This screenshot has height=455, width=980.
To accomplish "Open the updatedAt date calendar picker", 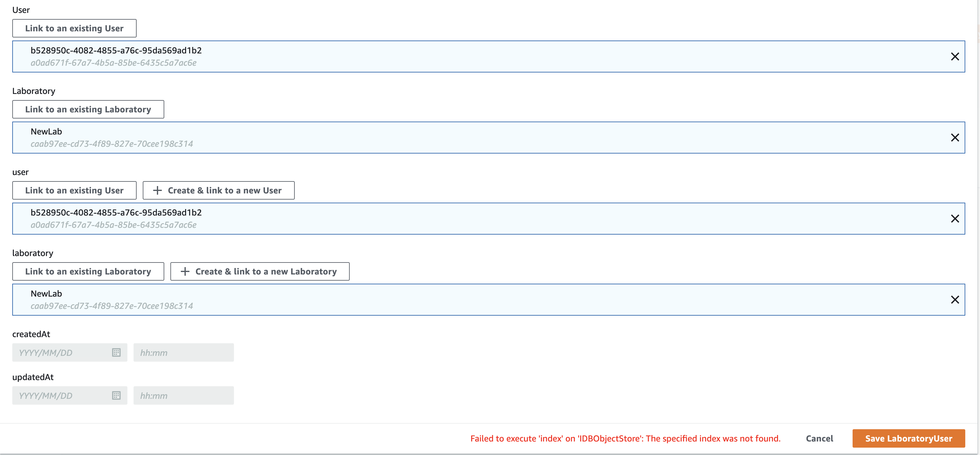I will point(116,395).
